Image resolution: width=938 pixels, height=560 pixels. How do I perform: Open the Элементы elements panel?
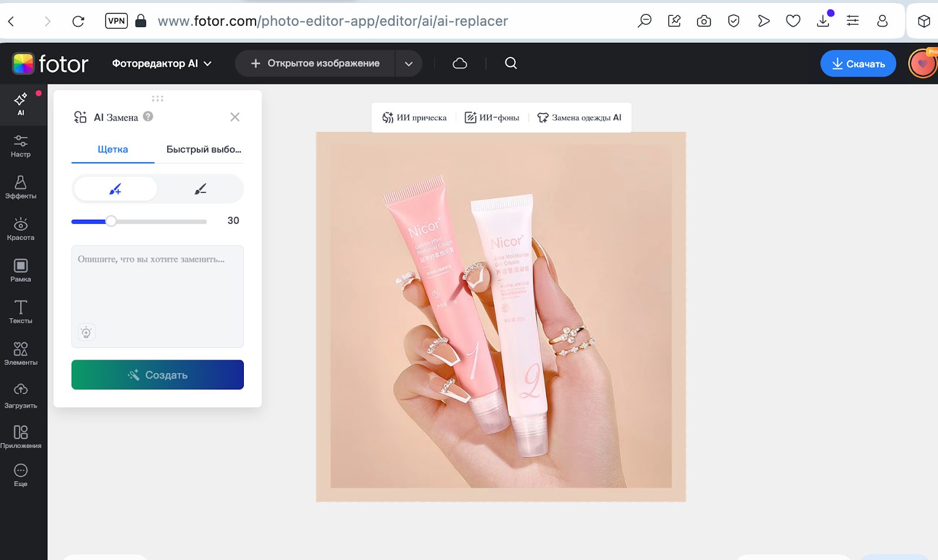click(21, 354)
